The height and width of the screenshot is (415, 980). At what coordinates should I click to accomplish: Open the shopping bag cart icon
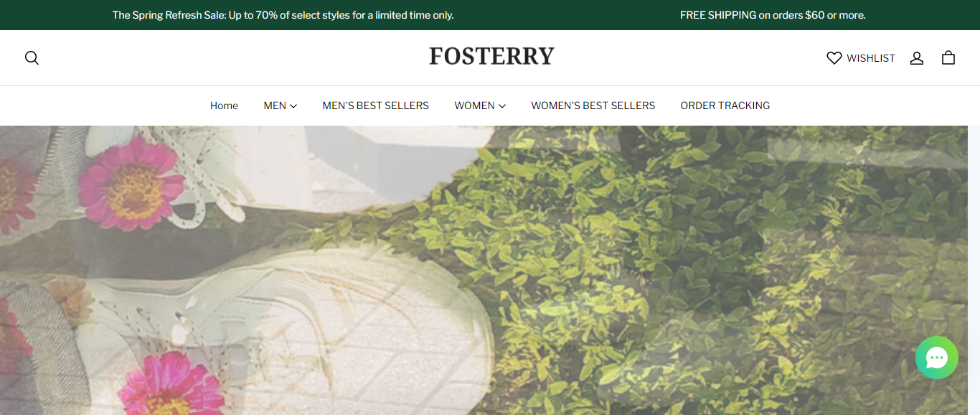(x=948, y=58)
